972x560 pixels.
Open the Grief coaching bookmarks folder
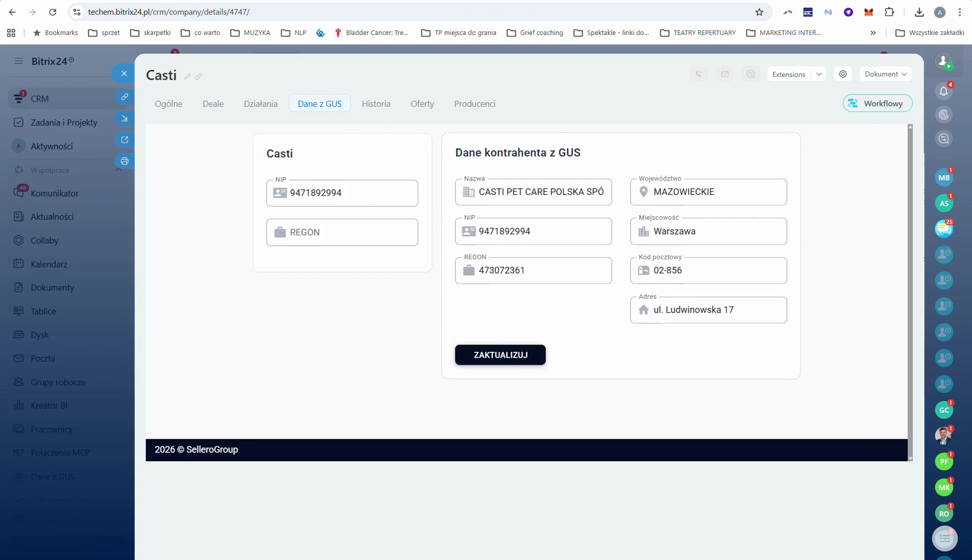[x=535, y=33]
